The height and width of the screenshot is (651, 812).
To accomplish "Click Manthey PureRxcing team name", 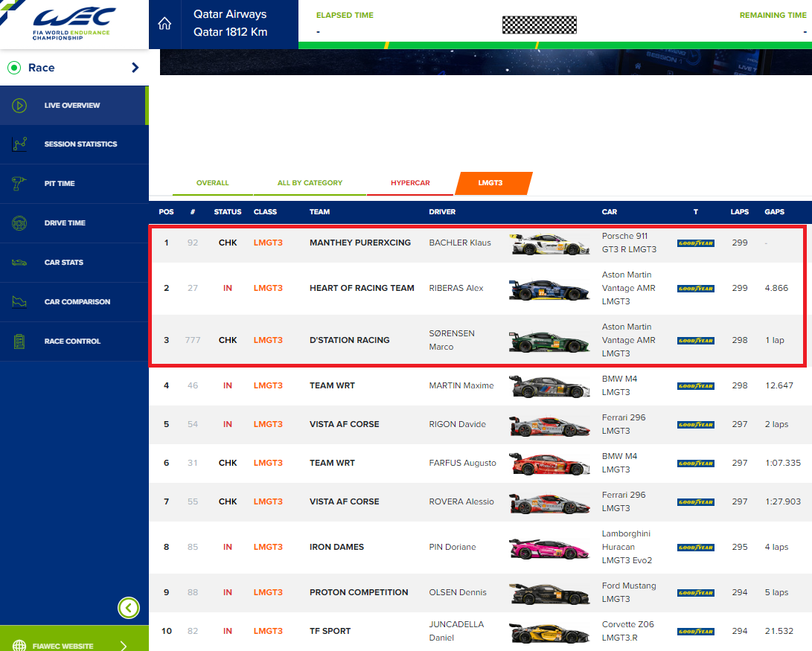I will (359, 243).
